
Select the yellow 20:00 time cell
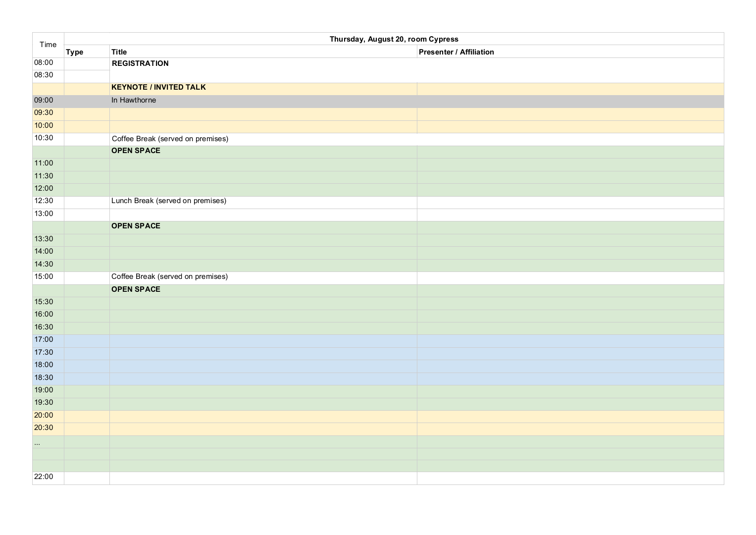coord(44,416)
